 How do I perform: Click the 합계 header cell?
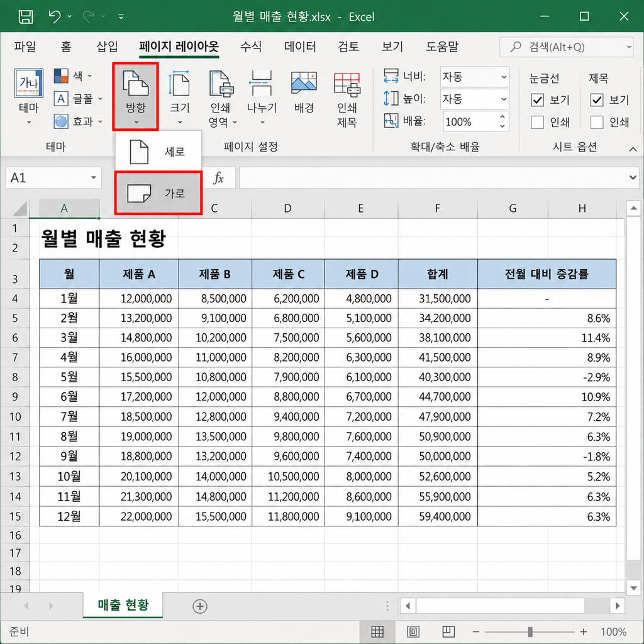tap(438, 274)
